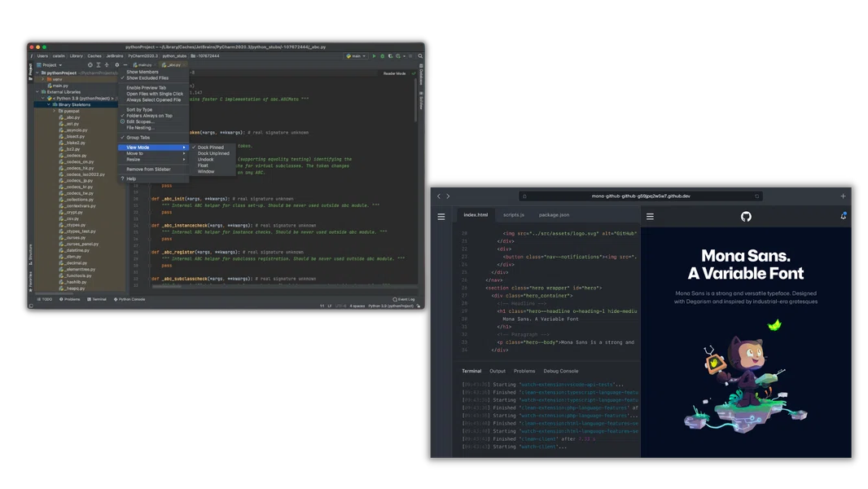Click the green Run button in PyCharm
This screenshot has height=489, width=868.
tap(375, 56)
